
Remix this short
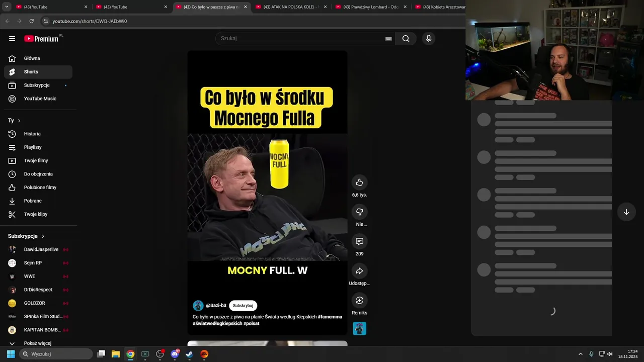click(359, 301)
